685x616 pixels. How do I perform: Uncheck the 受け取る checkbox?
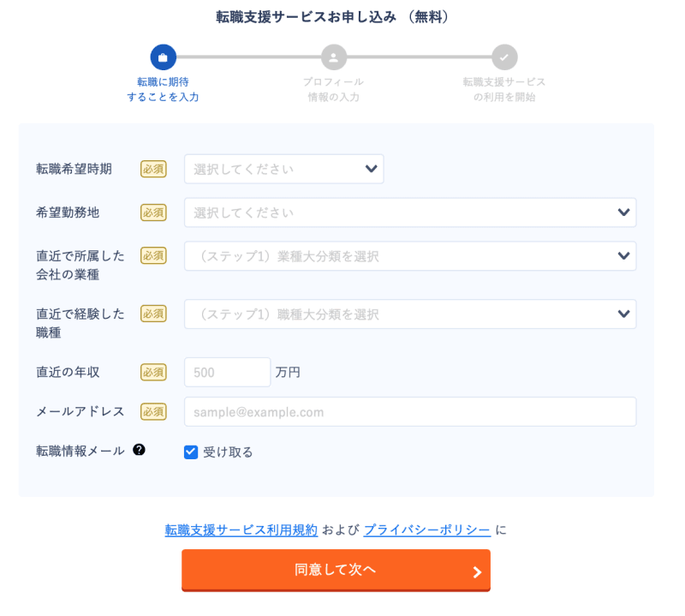[191, 452]
